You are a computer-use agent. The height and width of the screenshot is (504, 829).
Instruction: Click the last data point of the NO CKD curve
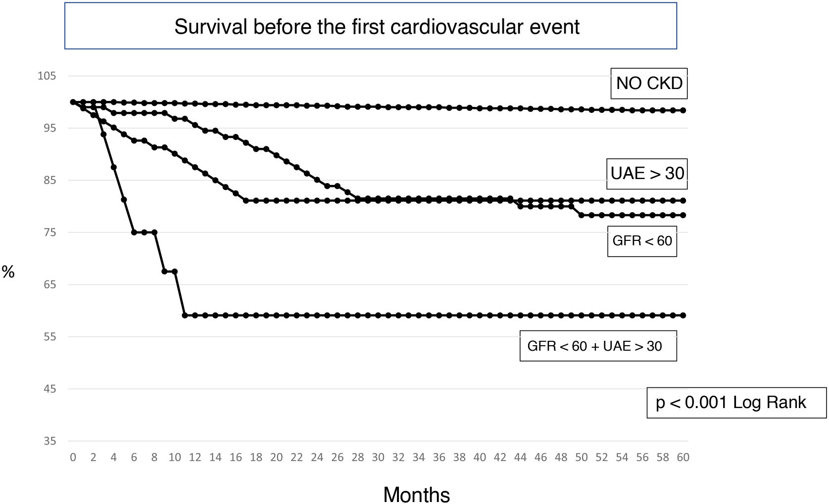[683, 110]
